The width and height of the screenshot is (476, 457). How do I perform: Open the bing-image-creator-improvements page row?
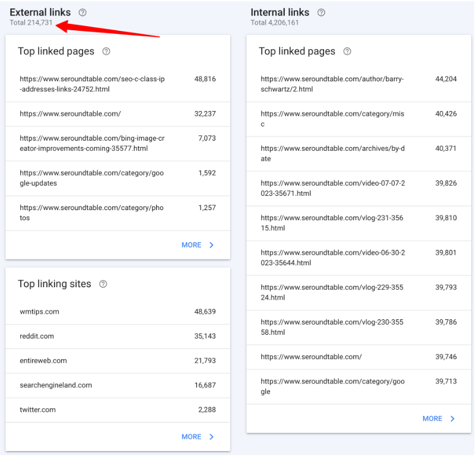click(x=118, y=144)
